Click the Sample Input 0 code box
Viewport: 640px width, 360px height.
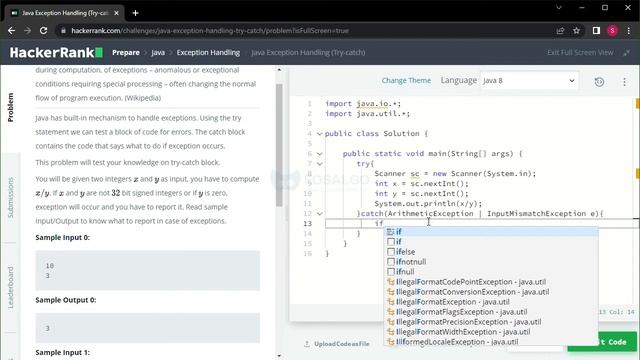147,270
